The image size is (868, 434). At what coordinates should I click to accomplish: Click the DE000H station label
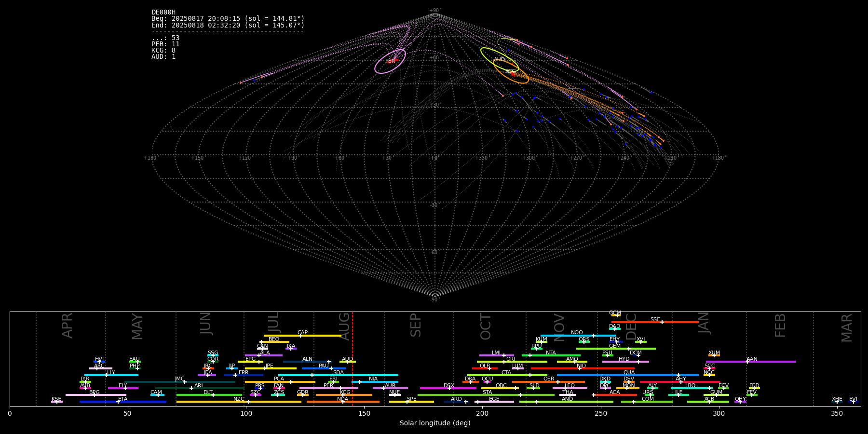[x=163, y=13]
